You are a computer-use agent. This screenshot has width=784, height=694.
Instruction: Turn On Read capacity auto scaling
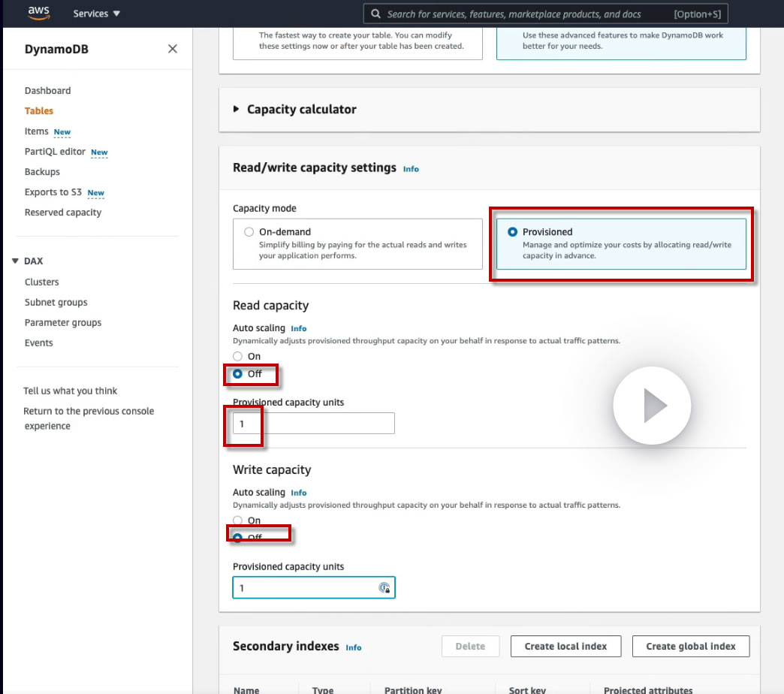(x=237, y=356)
